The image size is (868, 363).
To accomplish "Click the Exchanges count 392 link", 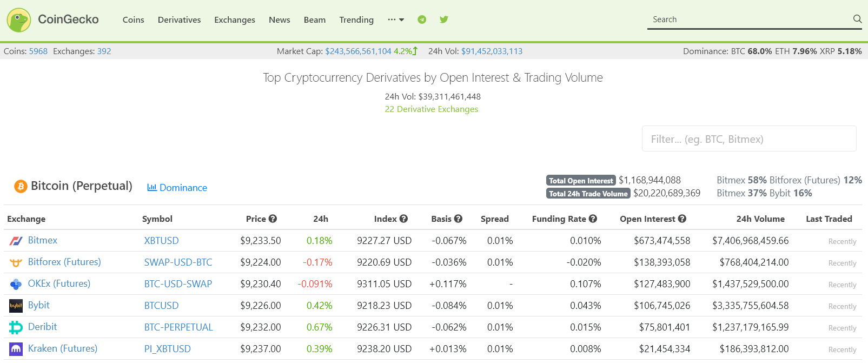I will click(x=104, y=51).
